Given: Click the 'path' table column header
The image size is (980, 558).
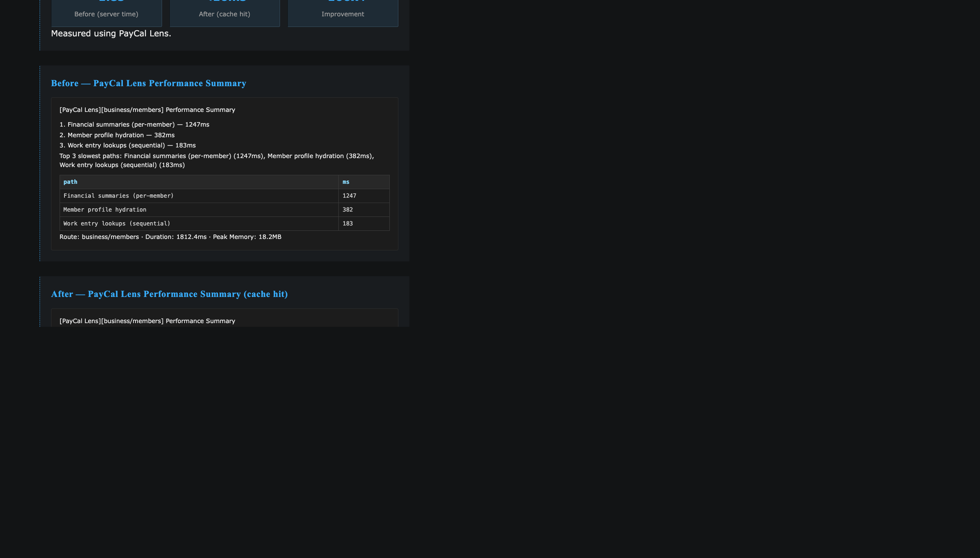Looking at the screenshot, I should pyautogui.click(x=199, y=182).
